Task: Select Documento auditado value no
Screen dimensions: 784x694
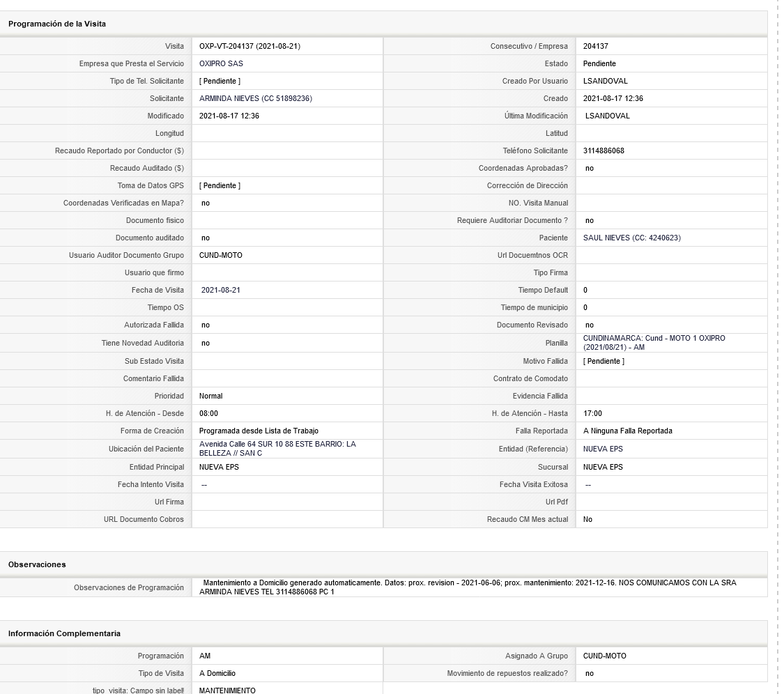Action: (x=206, y=238)
